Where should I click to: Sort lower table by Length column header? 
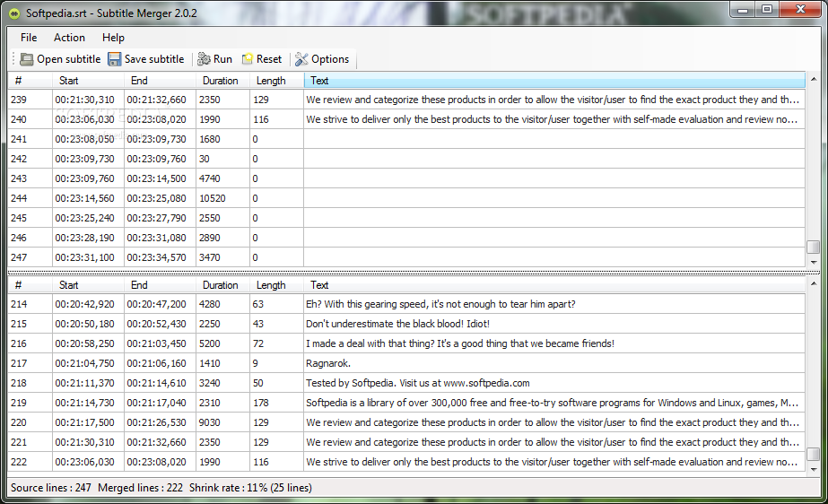pos(276,285)
